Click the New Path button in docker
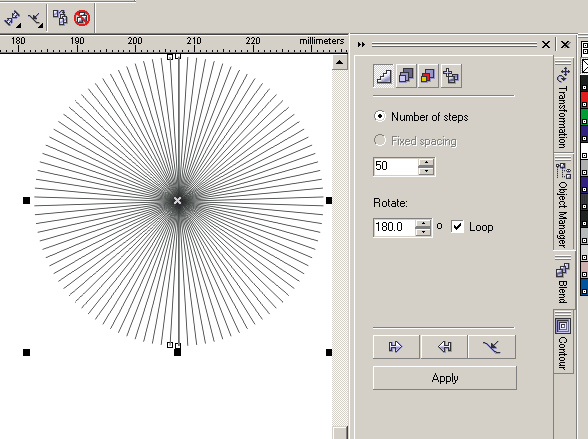Image resolution: width=588 pixels, height=439 pixels. click(x=492, y=347)
